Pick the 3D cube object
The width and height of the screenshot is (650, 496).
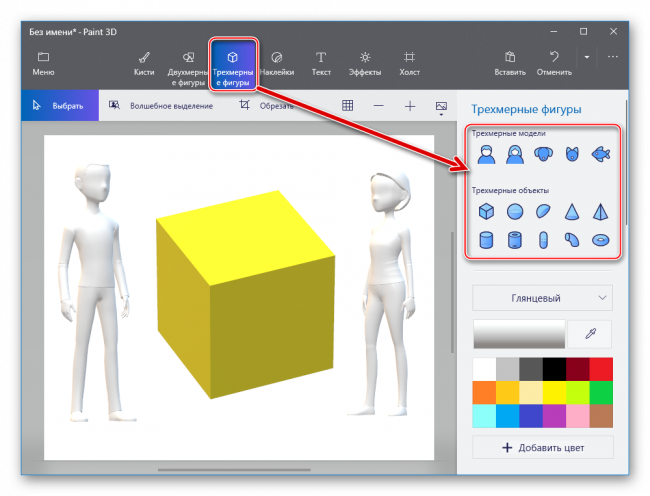click(485, 212)
